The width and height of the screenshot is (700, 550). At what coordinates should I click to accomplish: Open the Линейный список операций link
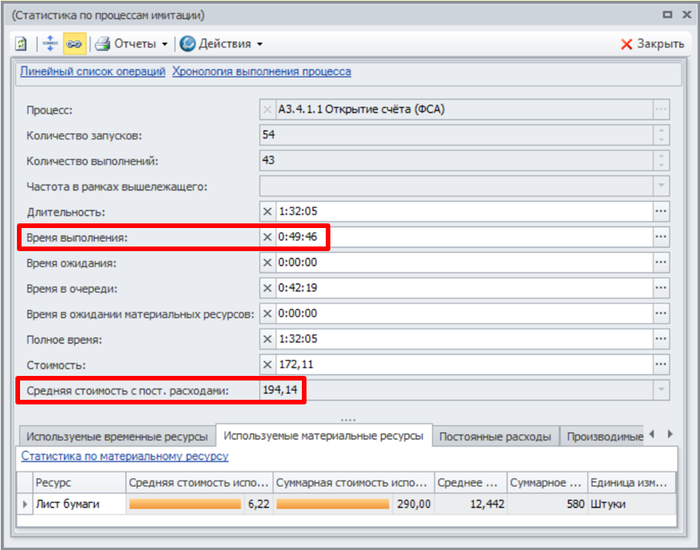coord(93,72)
